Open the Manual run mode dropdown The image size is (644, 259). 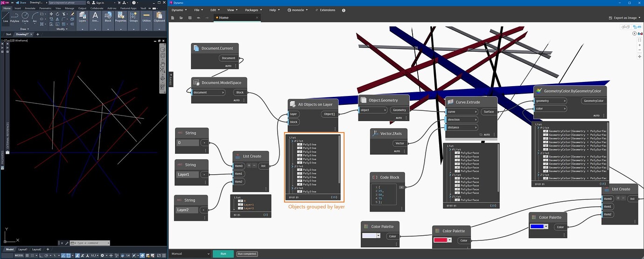click(190, 254)
